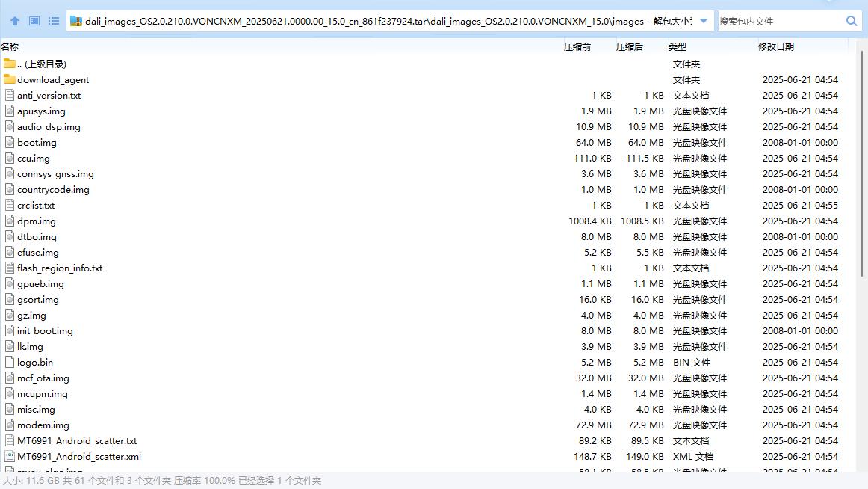This screenshot has width=868, height=489.
Task: Switch to the large icons view
Action: pyautogui.click(x=34, y=21)
